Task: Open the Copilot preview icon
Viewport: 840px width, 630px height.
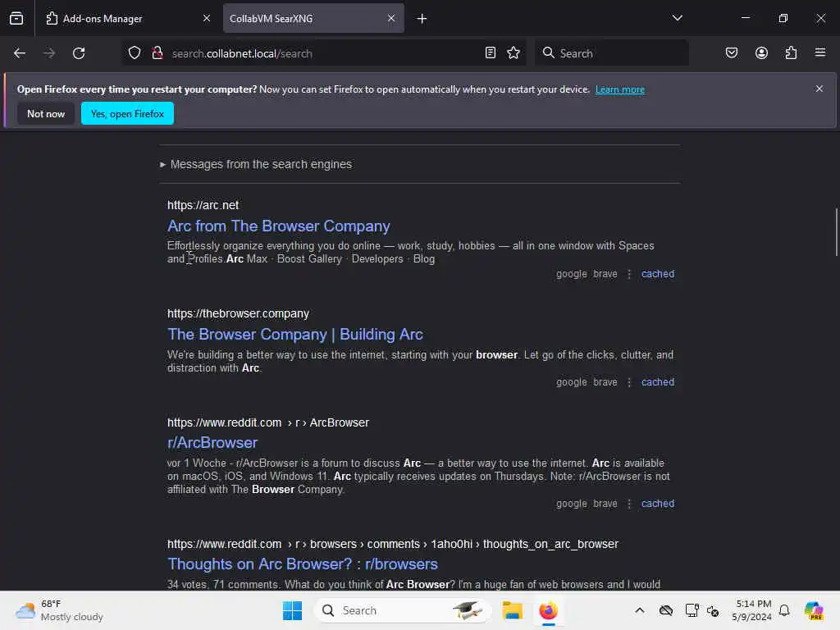Action: [x=814, y=610]
